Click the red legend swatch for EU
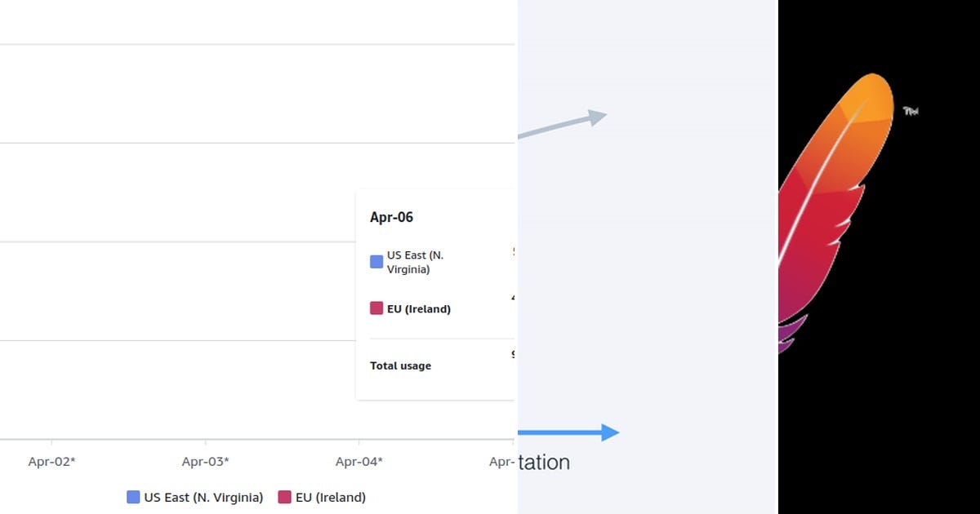Viewport: 980px width, 514px height. (285, 497)
